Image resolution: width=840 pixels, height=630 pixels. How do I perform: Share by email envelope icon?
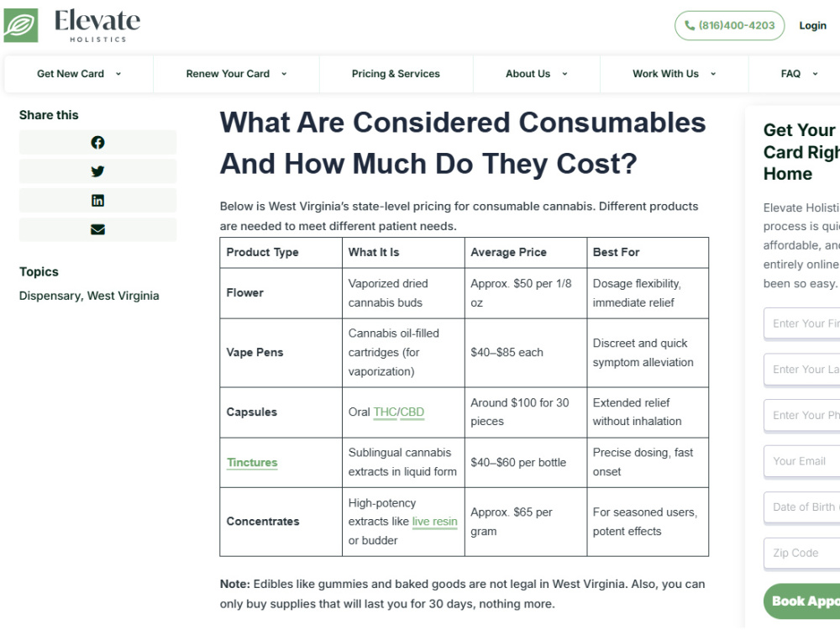97,229
